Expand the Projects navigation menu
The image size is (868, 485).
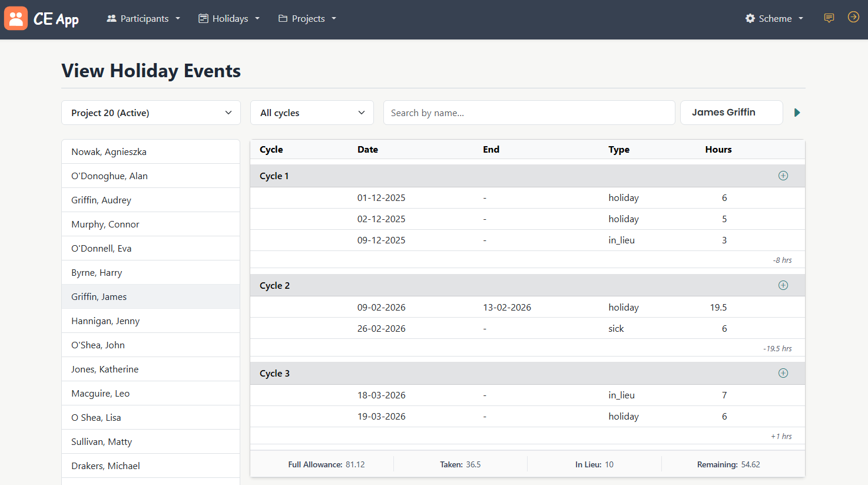[x=307, y=18]
